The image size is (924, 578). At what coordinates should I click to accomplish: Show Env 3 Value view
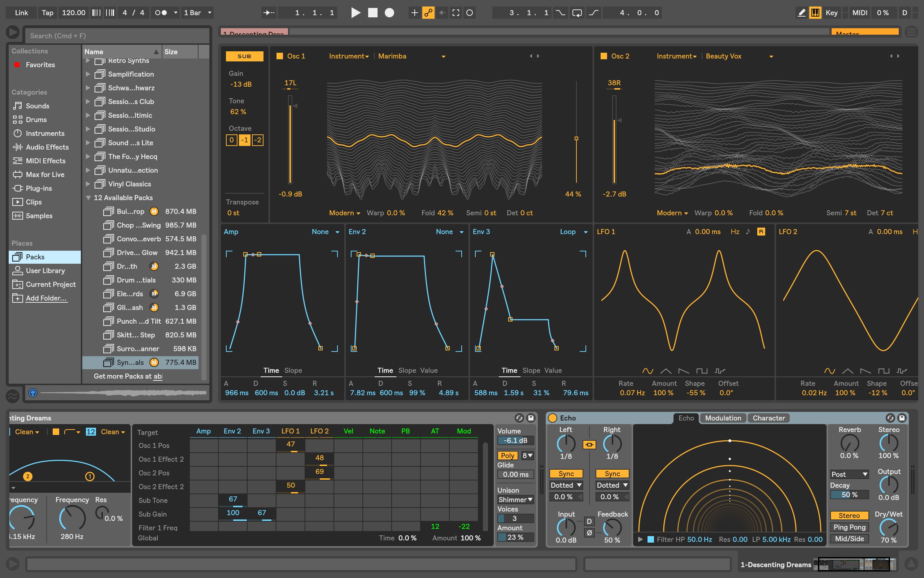pos(553,370)
